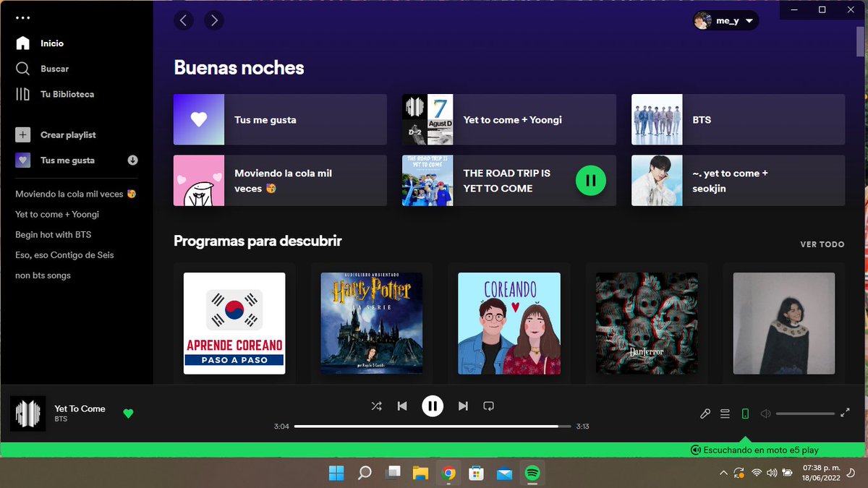Open the Harry Potter audiobook cover
Image resolution: width=868 pixels, height=488 pixels.
click(372, 323)
